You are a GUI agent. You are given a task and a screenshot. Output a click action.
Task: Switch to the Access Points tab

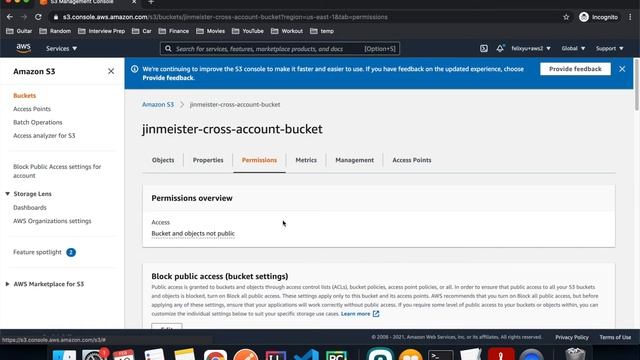411,160
